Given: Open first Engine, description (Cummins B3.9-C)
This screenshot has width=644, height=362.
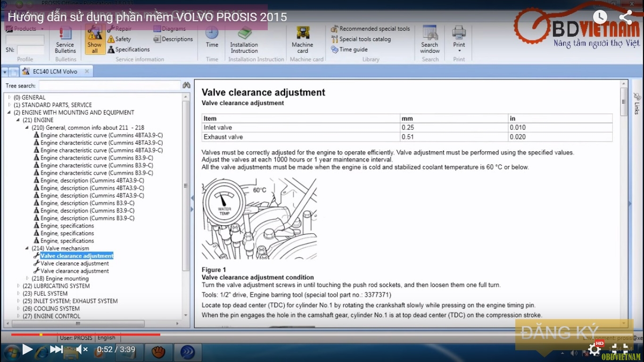Looking at the screenshot, I should click(x=87, y=203).
